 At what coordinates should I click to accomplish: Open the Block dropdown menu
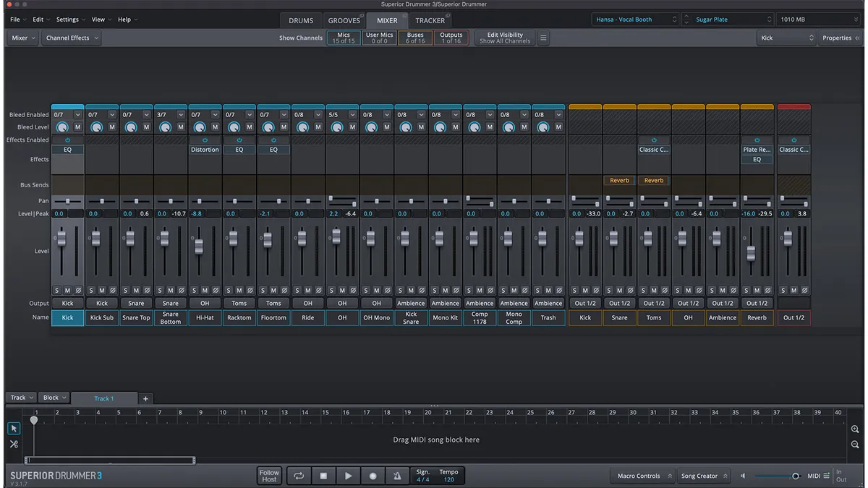point(54,398)
